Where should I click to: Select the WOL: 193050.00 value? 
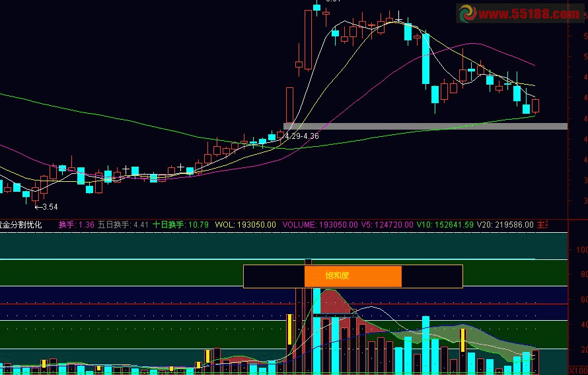click(x=245, y=225)
